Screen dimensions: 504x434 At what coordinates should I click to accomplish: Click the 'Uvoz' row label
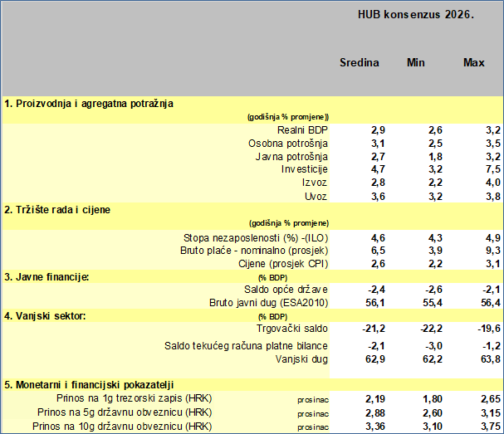tap(316, 197)
